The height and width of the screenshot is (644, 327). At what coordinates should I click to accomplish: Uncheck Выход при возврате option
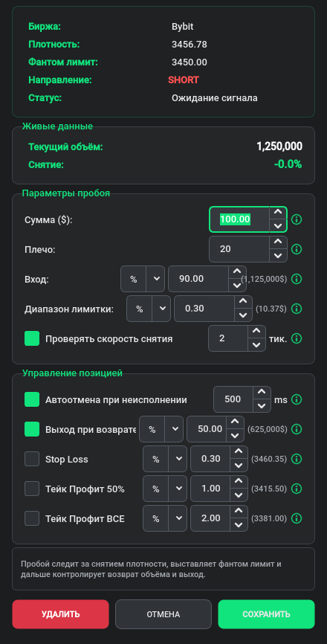coord(32,429)
